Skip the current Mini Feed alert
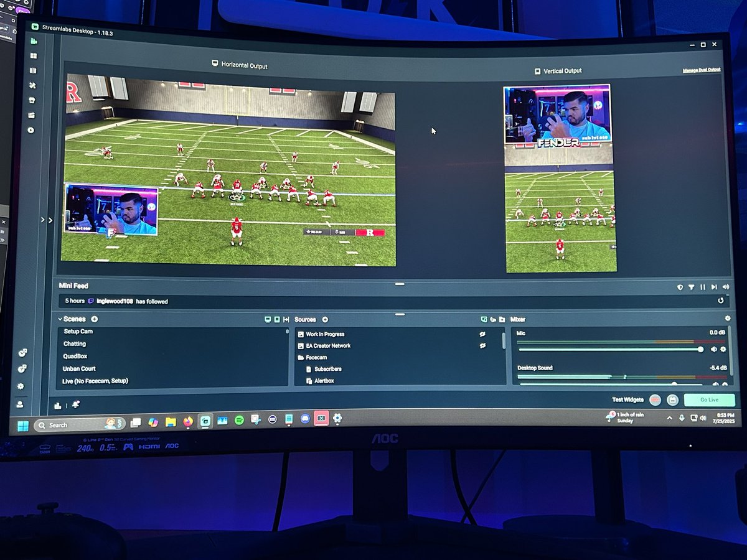 [713, 287]
